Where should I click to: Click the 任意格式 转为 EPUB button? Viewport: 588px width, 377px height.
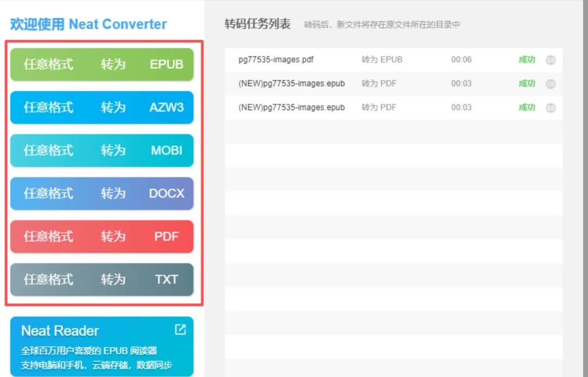coord(102,64)
